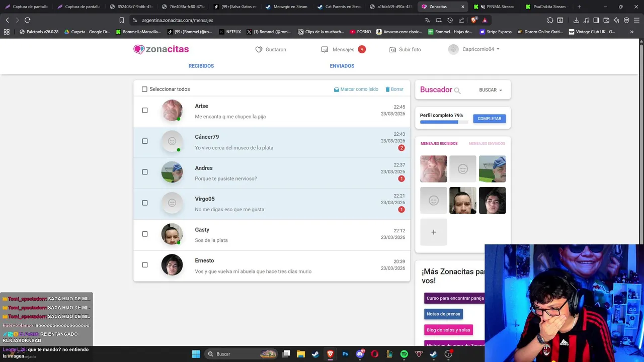644x362 pixels.
Task: Click the COMPLETAR profile button
Action: [489, 119]
